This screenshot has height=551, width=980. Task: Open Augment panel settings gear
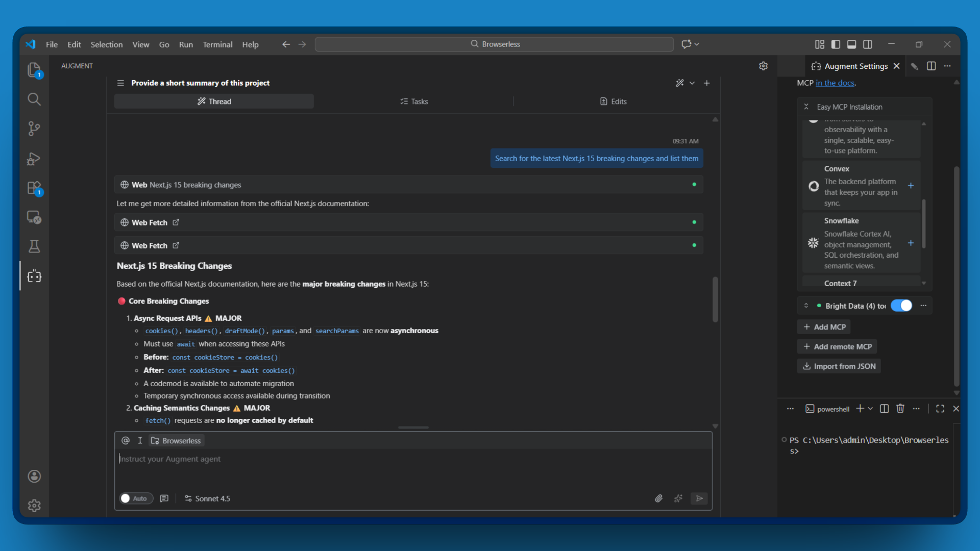(x=763, y=65)
